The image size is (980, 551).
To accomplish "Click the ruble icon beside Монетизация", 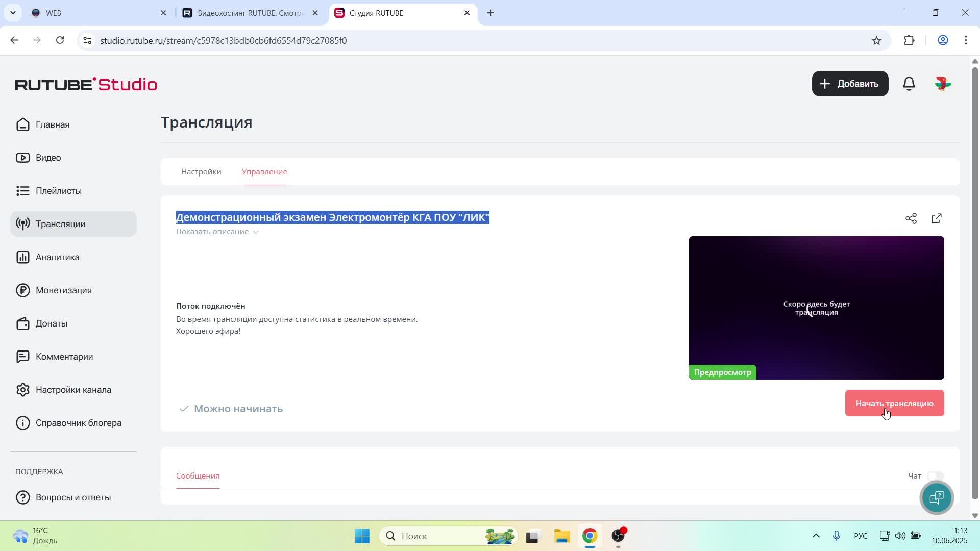I will [23, 290].
